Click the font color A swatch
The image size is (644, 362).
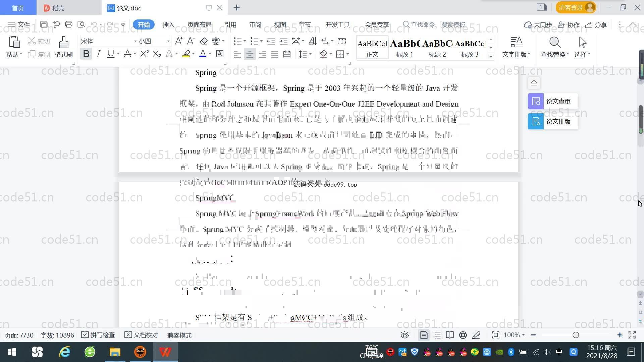[203, 54]
